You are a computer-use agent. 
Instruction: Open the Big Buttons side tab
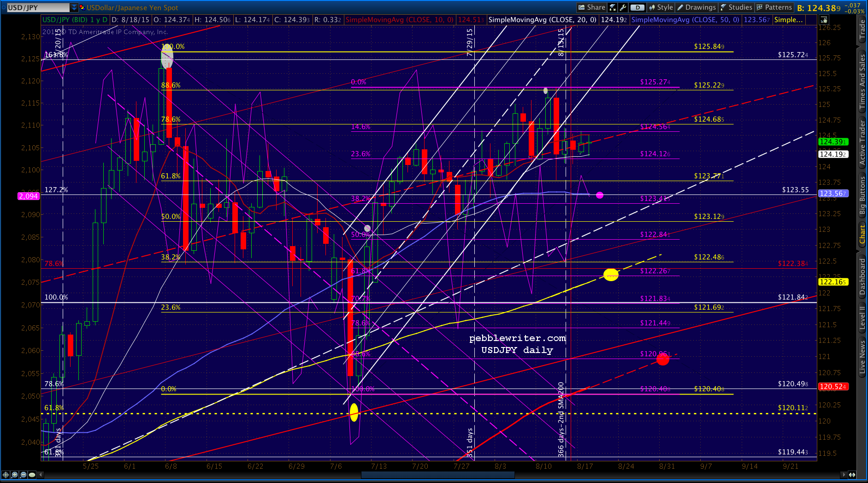pyautogui.click(x=862, y=195)
